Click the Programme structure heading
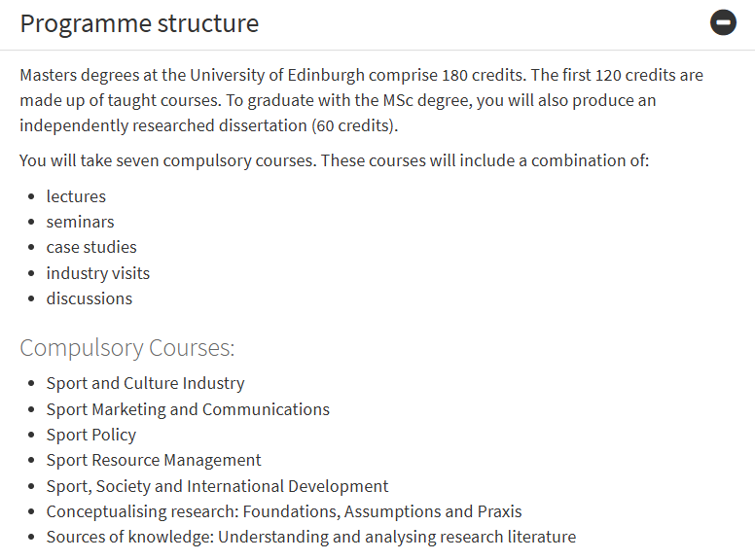Screen dimensions: 755x560 point(140,23)
